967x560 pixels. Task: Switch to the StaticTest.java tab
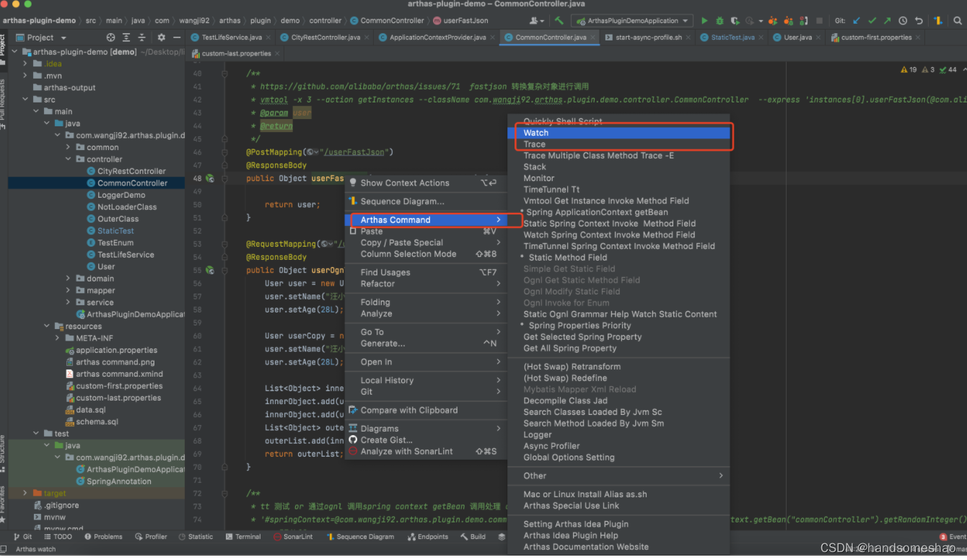732,38
